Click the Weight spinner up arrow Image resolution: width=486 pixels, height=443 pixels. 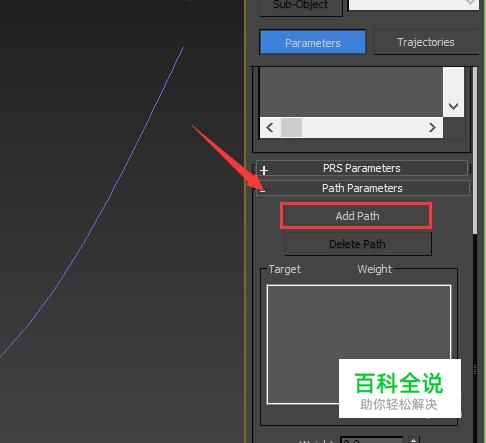413,440
